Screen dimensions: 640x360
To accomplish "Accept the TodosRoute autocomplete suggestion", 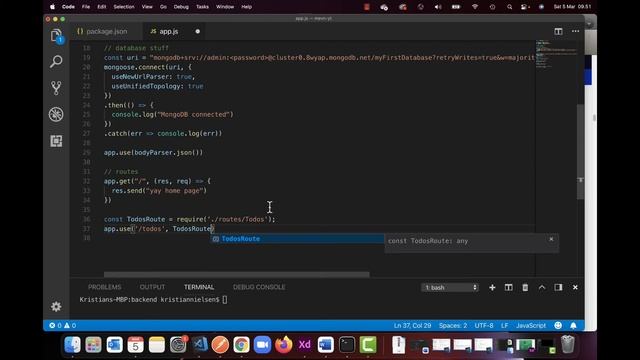I will (297, 239).
